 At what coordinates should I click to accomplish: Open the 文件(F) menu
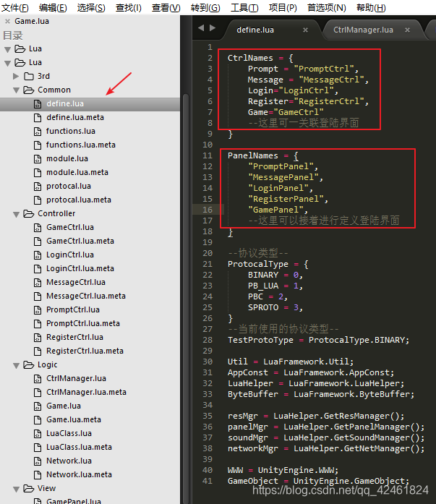tap(14, 7)
